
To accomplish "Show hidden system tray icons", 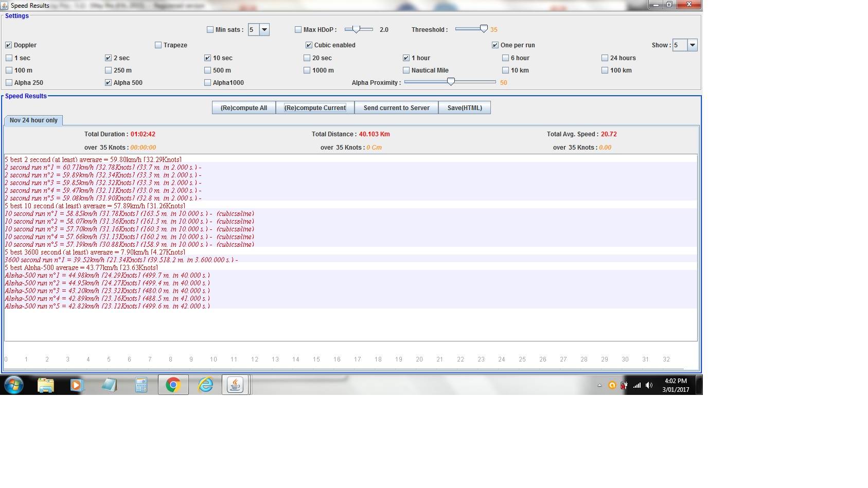I will pyautogui.click(x=599, y=385).
